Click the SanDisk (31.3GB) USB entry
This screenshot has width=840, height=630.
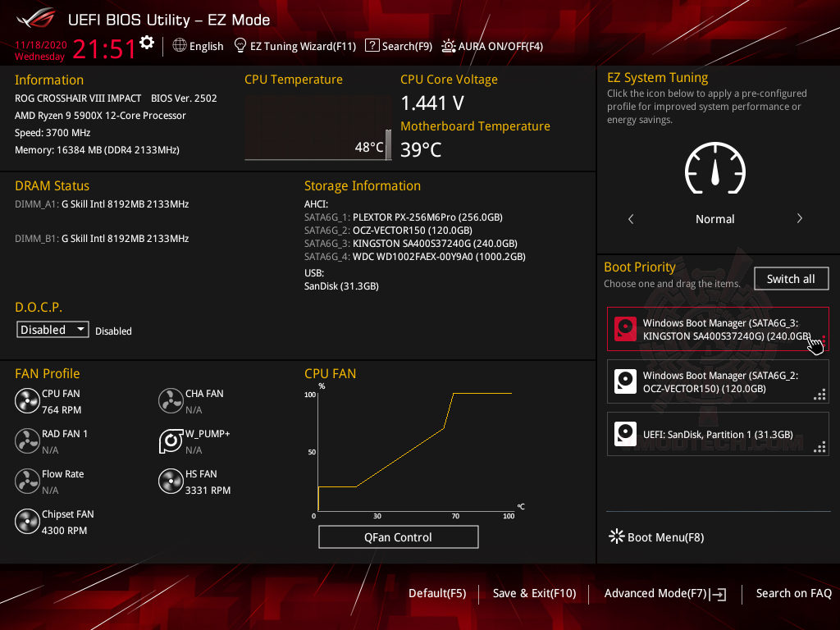[x=341, y=286]
